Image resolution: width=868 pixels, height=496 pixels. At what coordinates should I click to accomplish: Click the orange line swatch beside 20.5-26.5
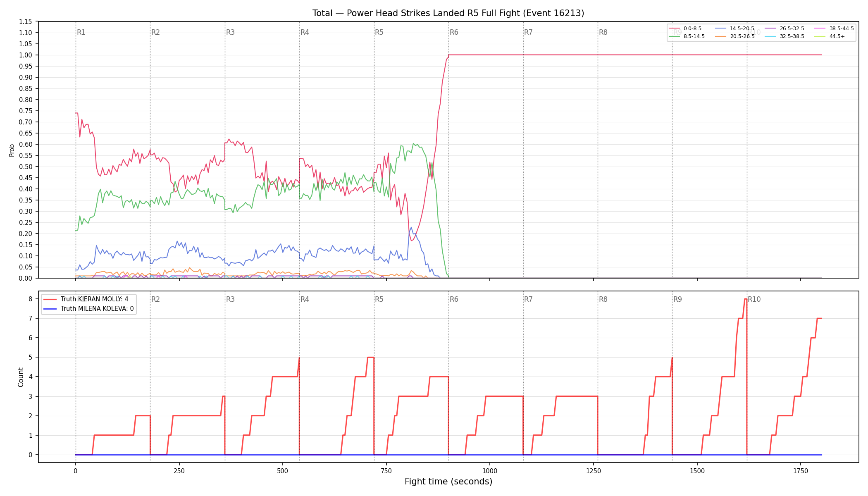(721, 36)
